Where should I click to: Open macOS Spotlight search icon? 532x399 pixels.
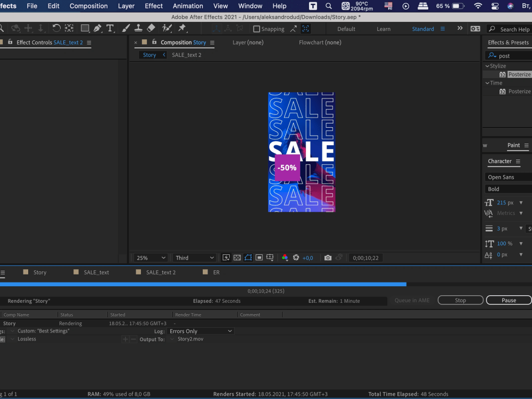(328, 6)
